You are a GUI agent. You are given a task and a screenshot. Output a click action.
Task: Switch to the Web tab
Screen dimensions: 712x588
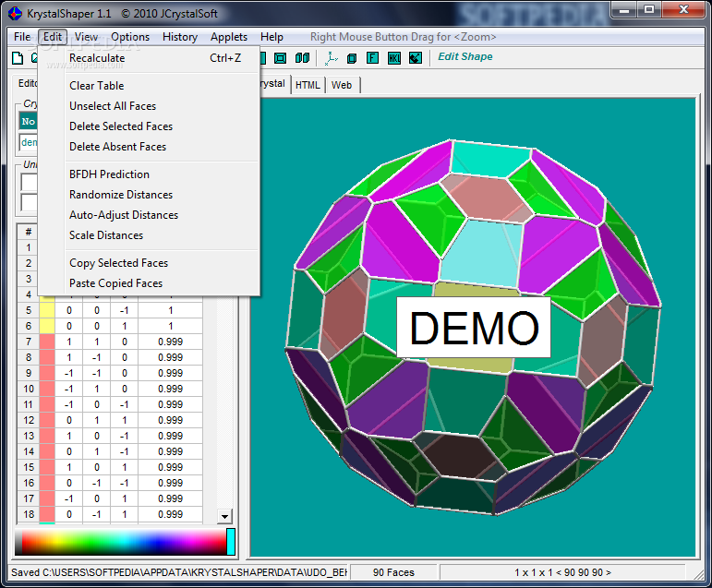click(x=342, y=85)
